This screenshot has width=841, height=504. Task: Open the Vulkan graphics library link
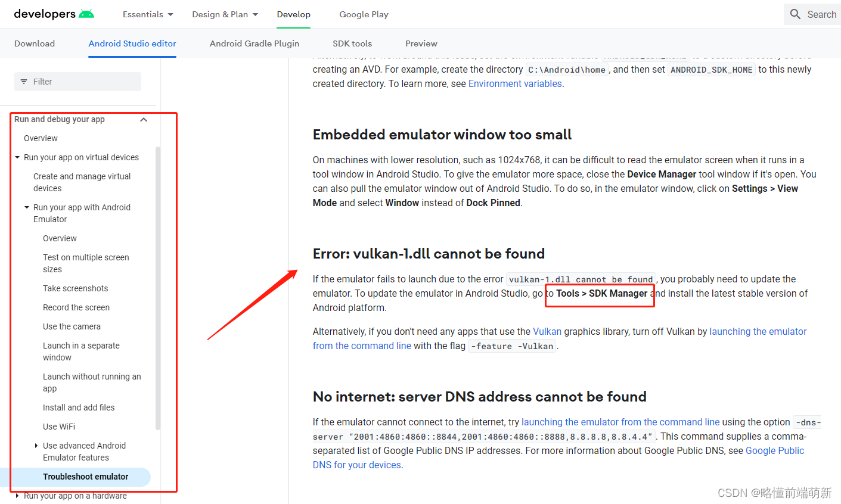coord(547,331)
